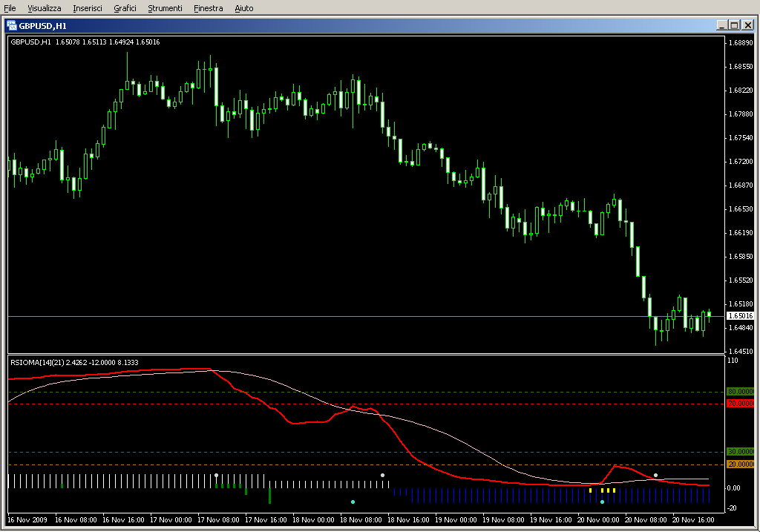
Task: Open the Grafici menu
Action: click(125, 8)
